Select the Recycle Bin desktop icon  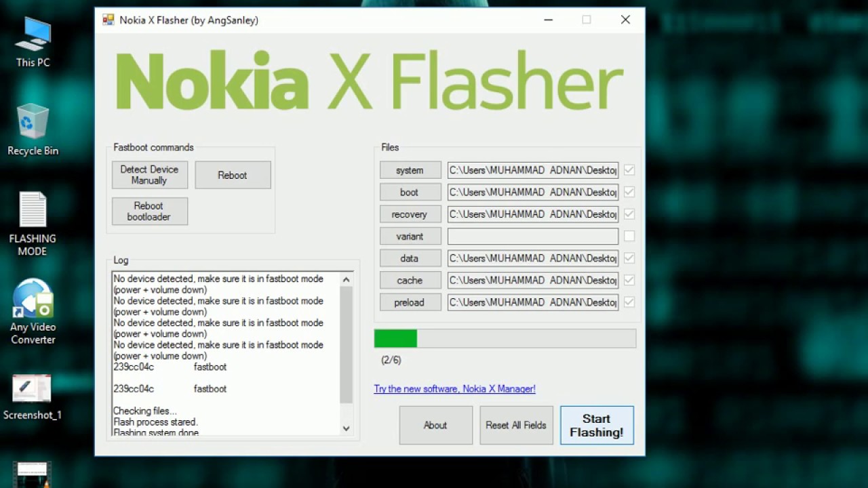[33, 130]
